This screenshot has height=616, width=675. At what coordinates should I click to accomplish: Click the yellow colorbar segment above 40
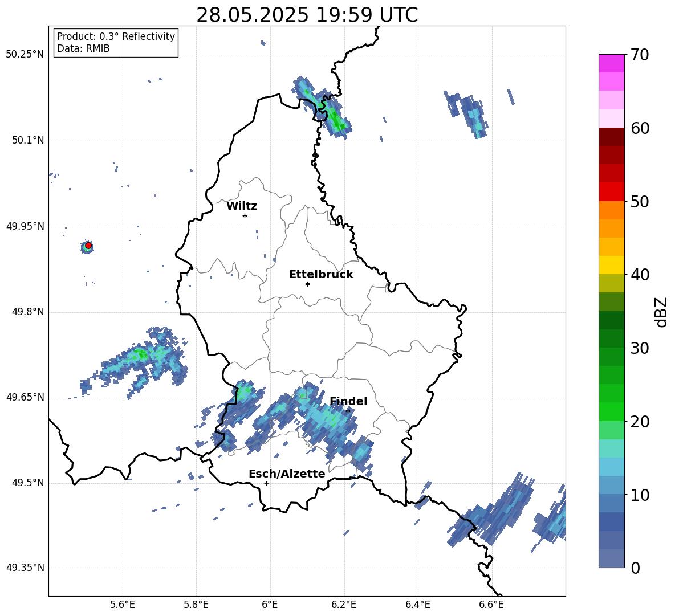(x=612, y=265)
